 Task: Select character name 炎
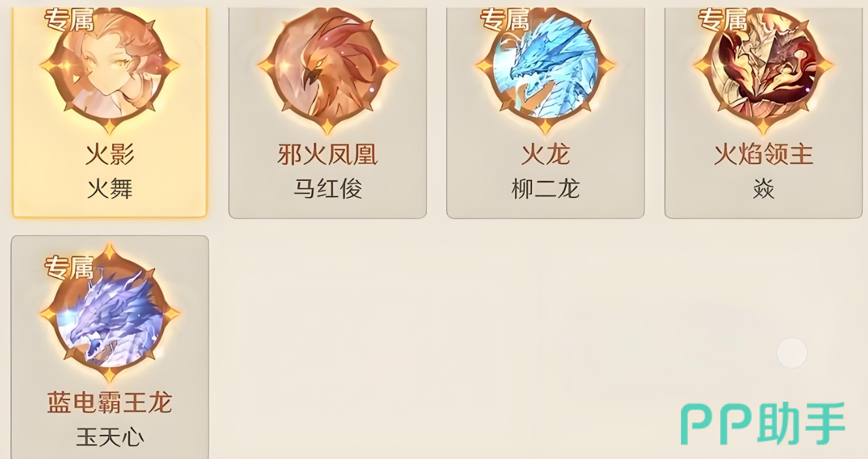tap(764, 189)
